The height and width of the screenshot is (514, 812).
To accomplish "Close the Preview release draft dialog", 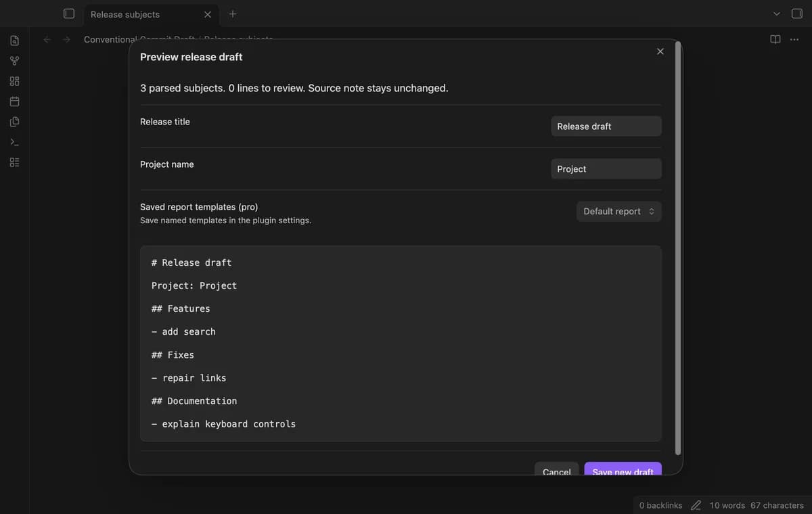I will point(660,51).
